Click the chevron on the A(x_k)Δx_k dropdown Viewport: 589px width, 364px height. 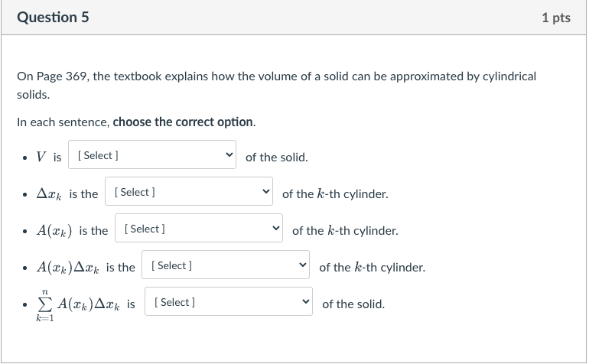click(x=302, y=266)
